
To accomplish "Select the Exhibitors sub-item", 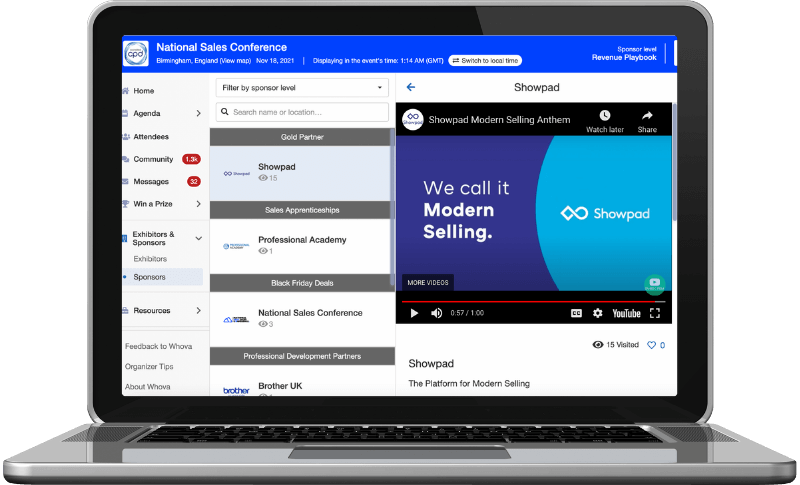I will point(150,259).
